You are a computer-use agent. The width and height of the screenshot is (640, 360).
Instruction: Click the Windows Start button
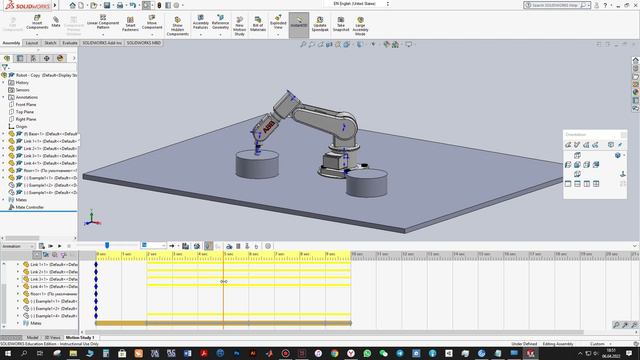7,353
